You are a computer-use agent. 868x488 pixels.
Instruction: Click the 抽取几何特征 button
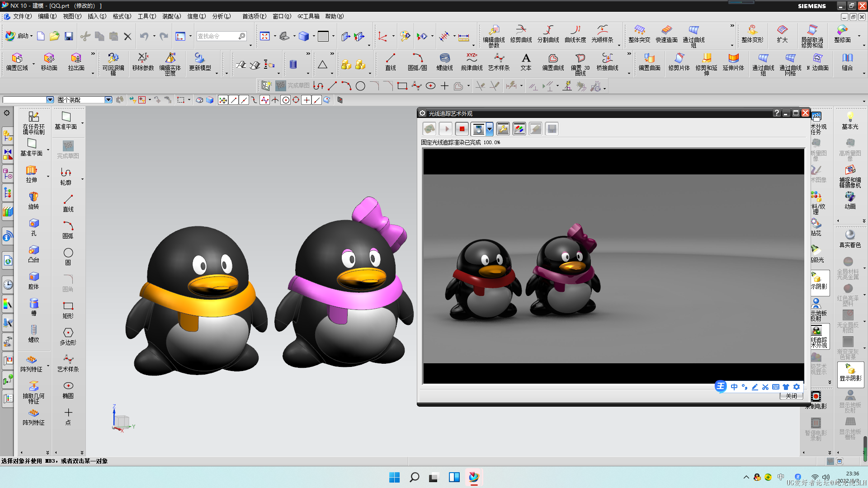coord(33,392)
